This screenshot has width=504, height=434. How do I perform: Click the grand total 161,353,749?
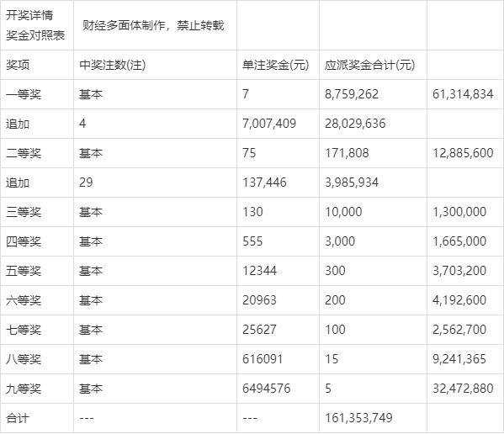pyautogui.click(x=358, y=418)
